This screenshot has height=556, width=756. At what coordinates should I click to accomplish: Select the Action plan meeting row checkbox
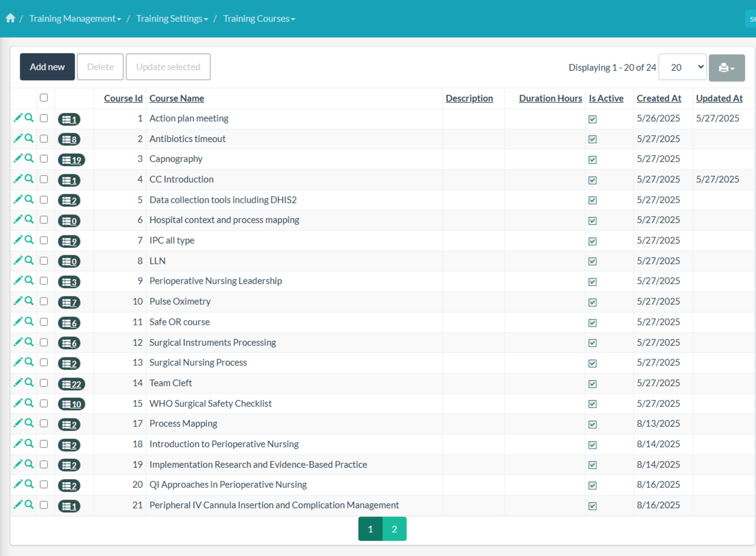pyautogui.click(x=44, y=118)
